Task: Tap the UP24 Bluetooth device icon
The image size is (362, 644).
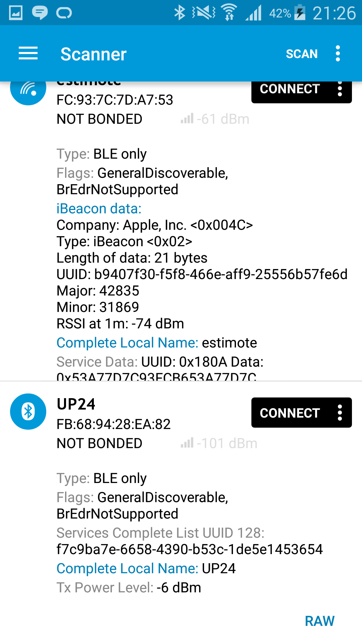Action: point(28,411)
